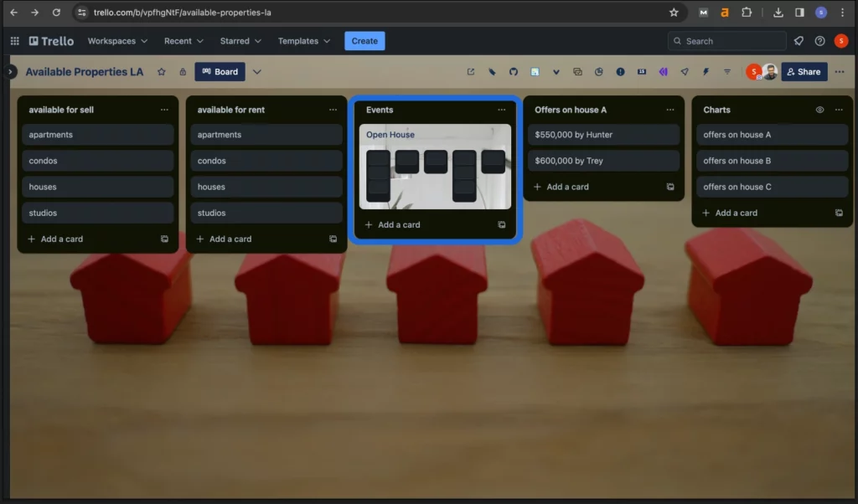Open the account avatar menu in header
The height and width of the screenshot is (504, 858).
841,41
